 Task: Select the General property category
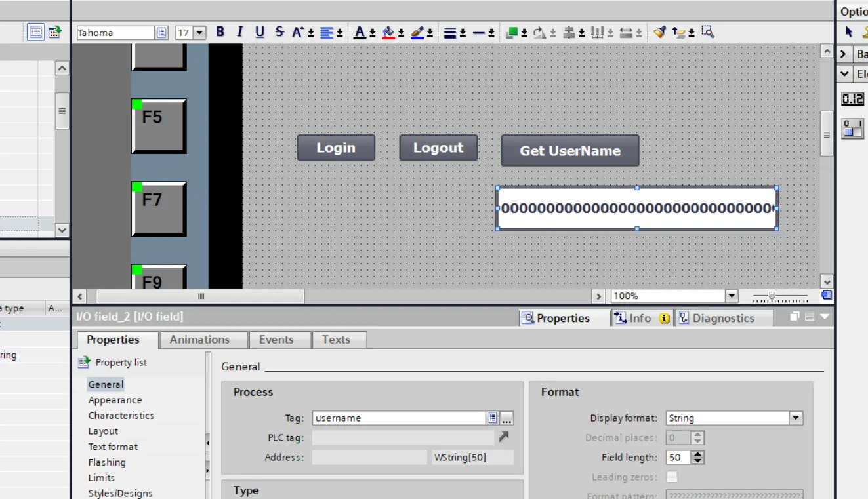(x=106, y=384)
